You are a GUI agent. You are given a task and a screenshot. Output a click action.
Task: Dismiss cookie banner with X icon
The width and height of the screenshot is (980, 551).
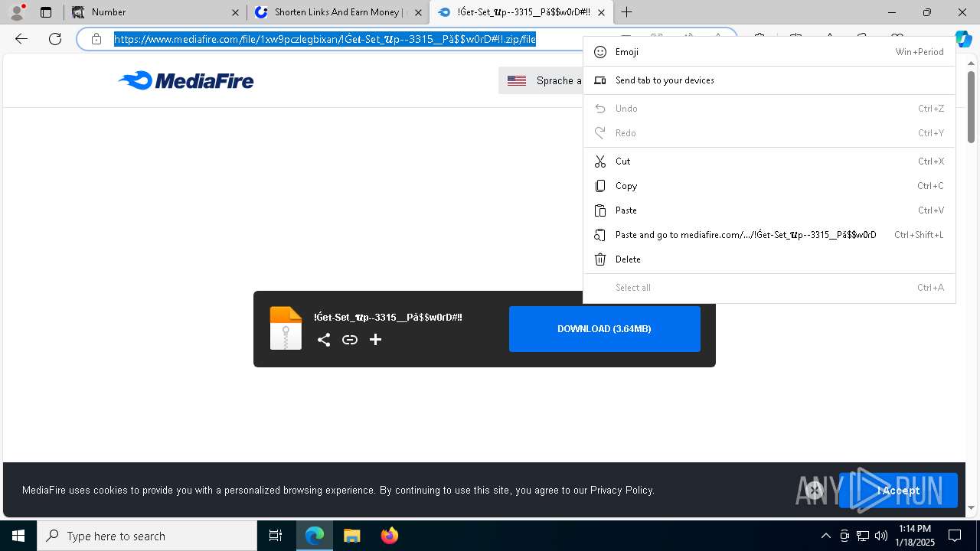[x=815, y=491]
